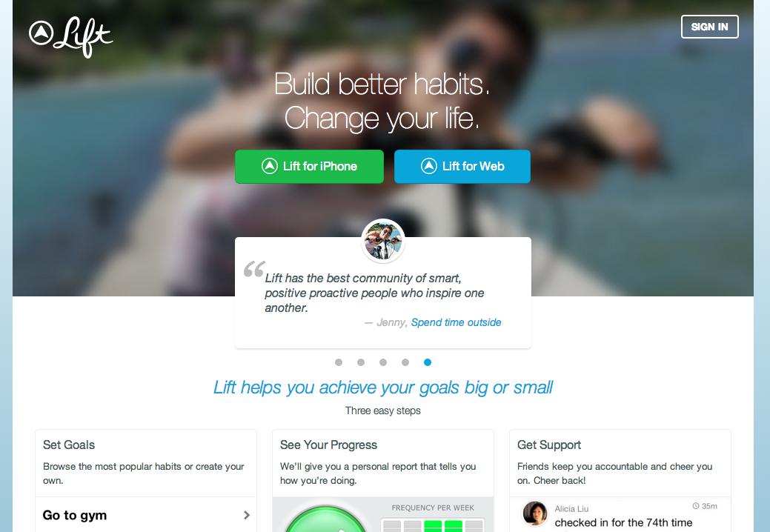Screen dimensions: 770x532
Task: Click the green progress circle graphic
Action: click(325, 519)
